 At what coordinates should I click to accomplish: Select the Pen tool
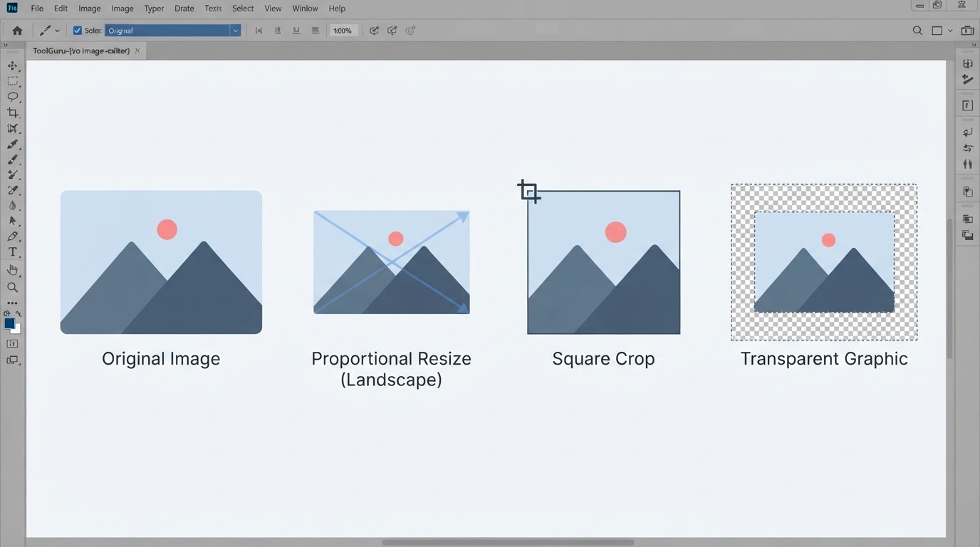click(x=12, y=236)
